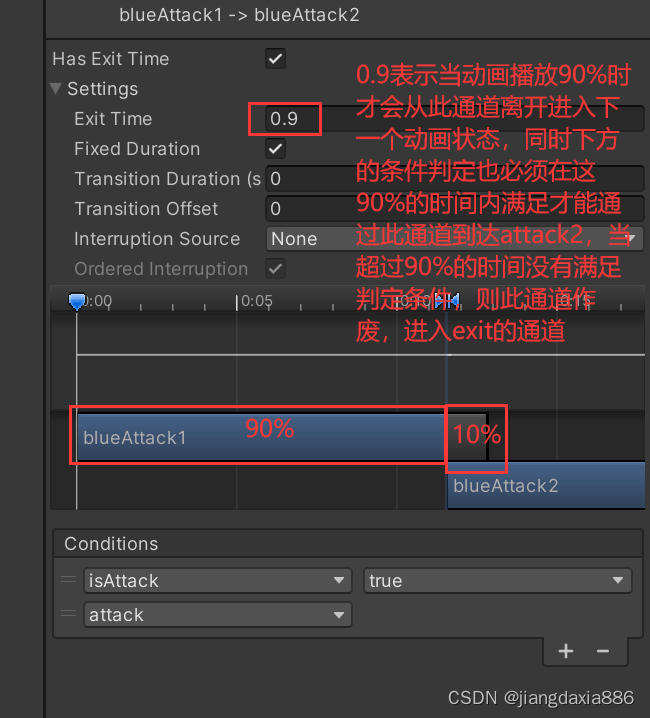Click the Transition Duration input field
The width and height of the screenshot is (650, 718).
pos(455,179)
